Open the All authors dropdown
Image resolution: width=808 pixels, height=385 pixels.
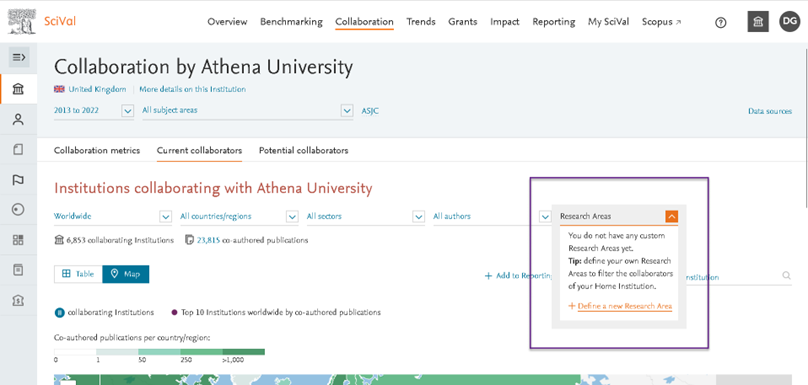click(492, 216)
